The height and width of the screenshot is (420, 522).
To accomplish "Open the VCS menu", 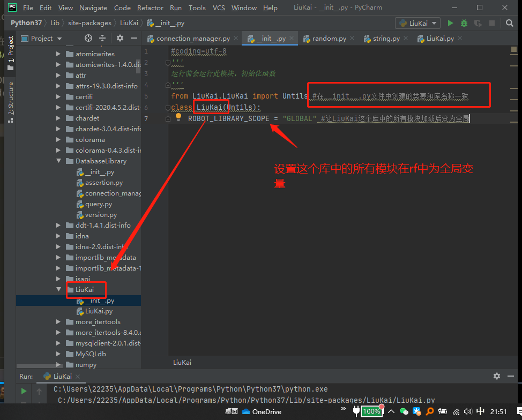I will pyautogui.click(x=219, y=7).
